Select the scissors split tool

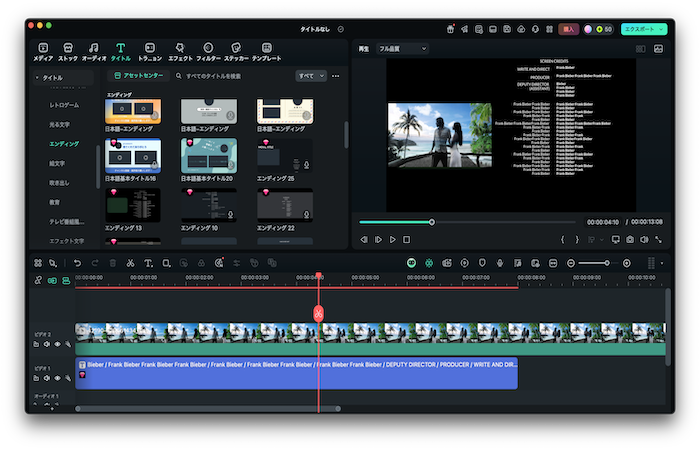[x=130, y=263]
